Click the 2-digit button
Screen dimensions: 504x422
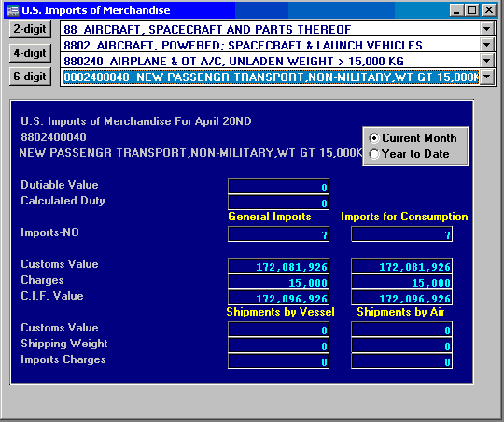point(30,29)
